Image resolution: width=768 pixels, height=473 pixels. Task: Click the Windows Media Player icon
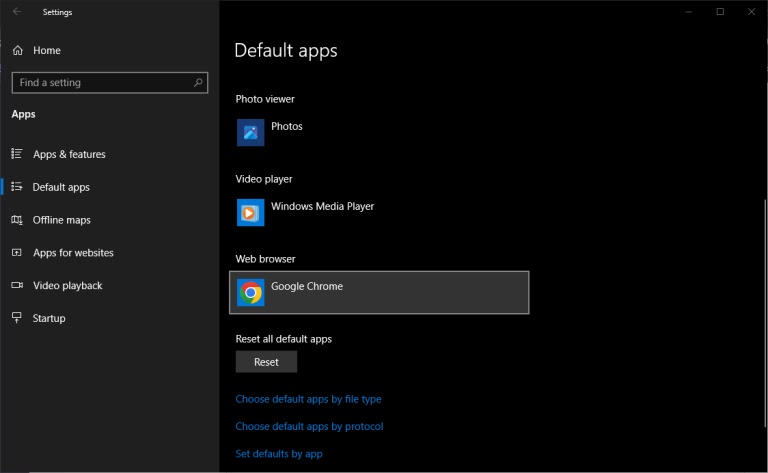point(250,212)
